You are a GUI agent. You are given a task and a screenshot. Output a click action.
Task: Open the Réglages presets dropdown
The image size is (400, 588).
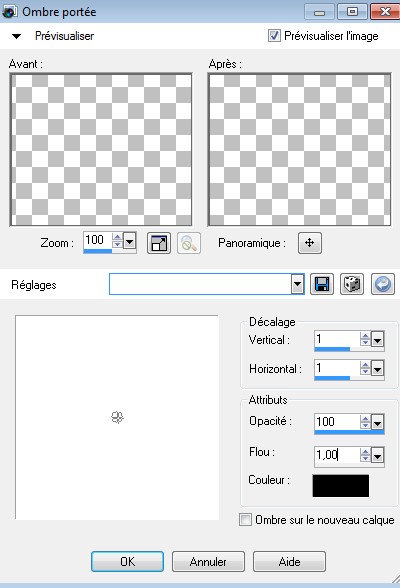[297, 284]
